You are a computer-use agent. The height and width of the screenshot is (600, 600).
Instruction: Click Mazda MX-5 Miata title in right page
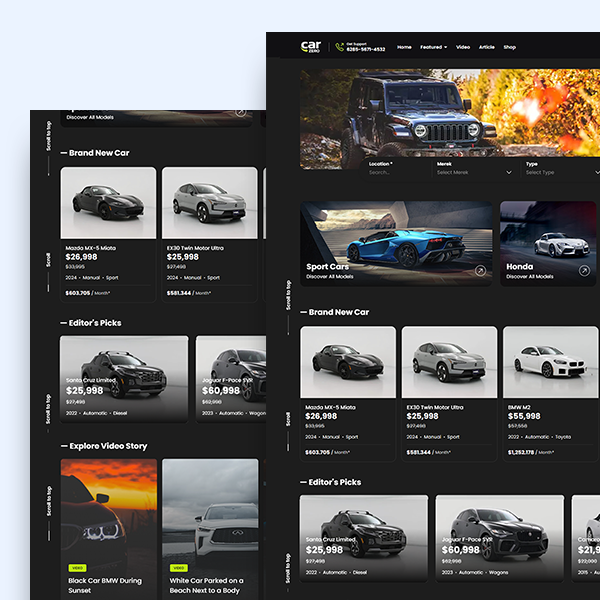(330, 408)
